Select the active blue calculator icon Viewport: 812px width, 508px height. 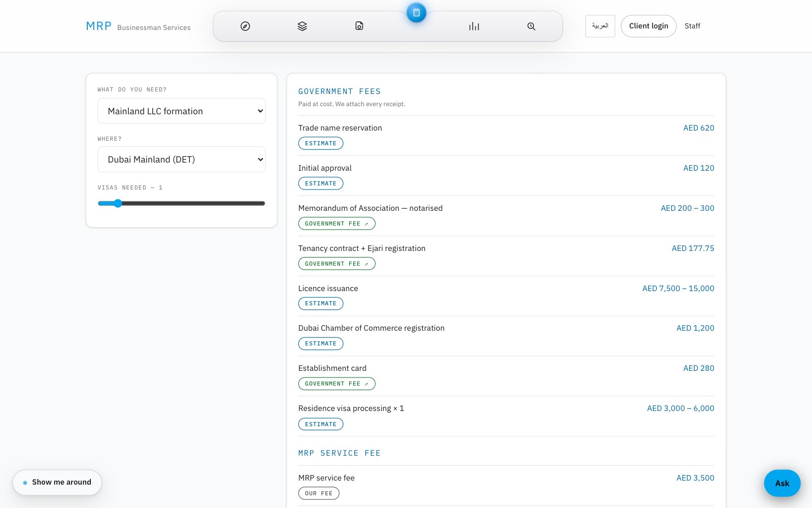pos(416,13)
